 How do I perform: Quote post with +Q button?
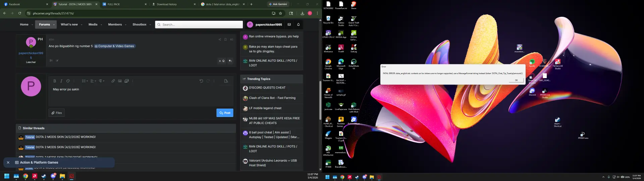pyautogui.click(x=221, y=61)
